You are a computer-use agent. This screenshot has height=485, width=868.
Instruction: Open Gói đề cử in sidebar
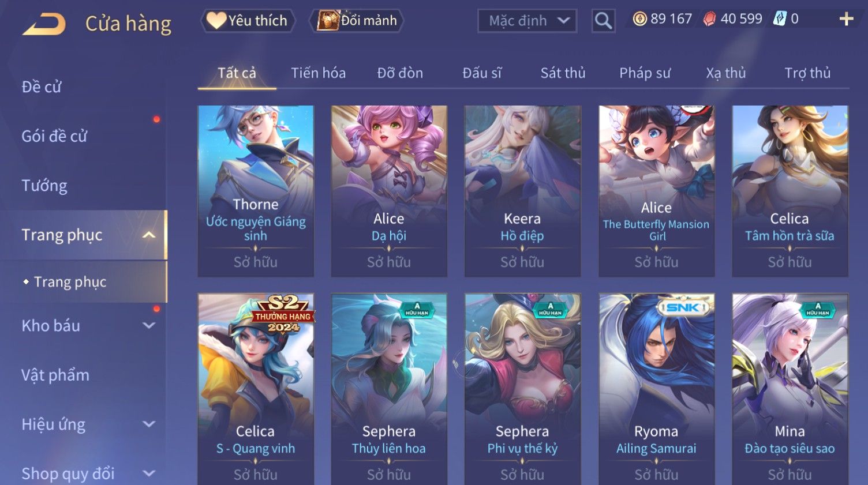[54, 136]
